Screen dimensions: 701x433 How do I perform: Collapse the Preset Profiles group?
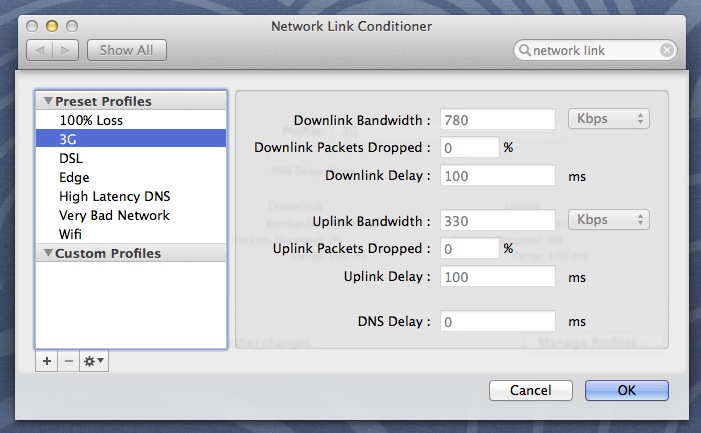pyautogui.click(x=46, y=102)
